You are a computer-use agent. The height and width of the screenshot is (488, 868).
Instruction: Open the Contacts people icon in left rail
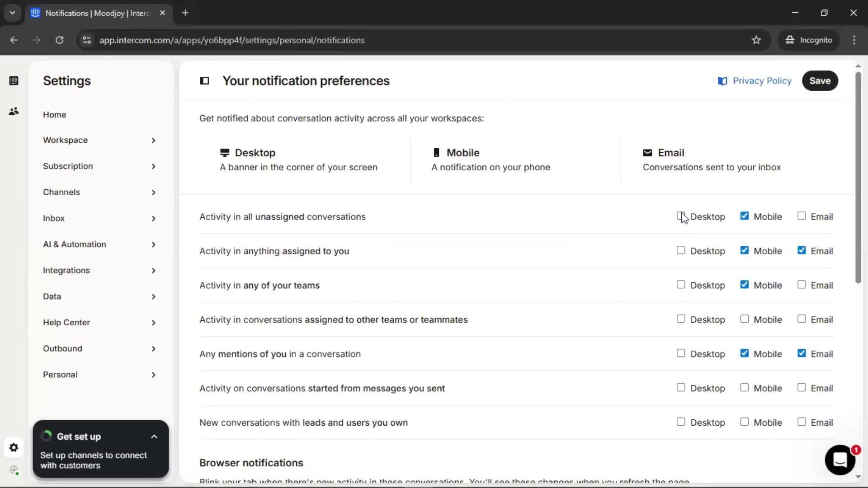pyautogui.click(x=14, y=111)
